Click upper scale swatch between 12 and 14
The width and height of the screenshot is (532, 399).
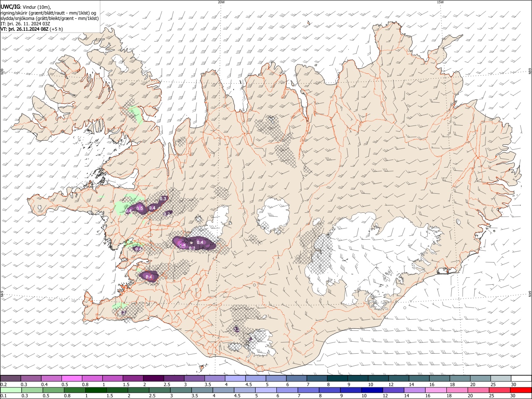point(398,379)
